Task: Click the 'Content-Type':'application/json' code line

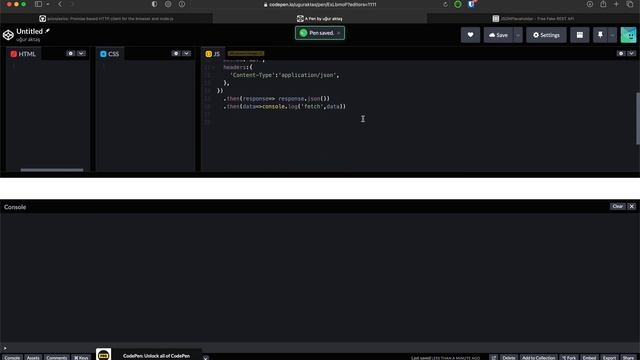Action: tap(284, 75)
